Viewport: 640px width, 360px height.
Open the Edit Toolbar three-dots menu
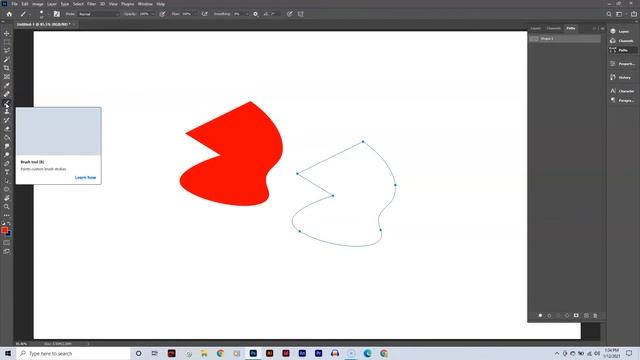(7, 215)
